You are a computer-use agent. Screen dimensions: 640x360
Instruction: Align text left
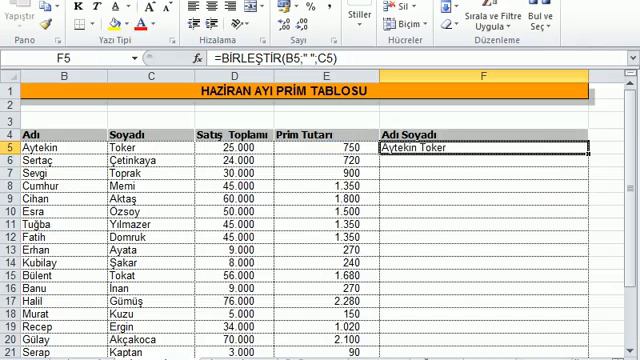(x=193, y=6)
